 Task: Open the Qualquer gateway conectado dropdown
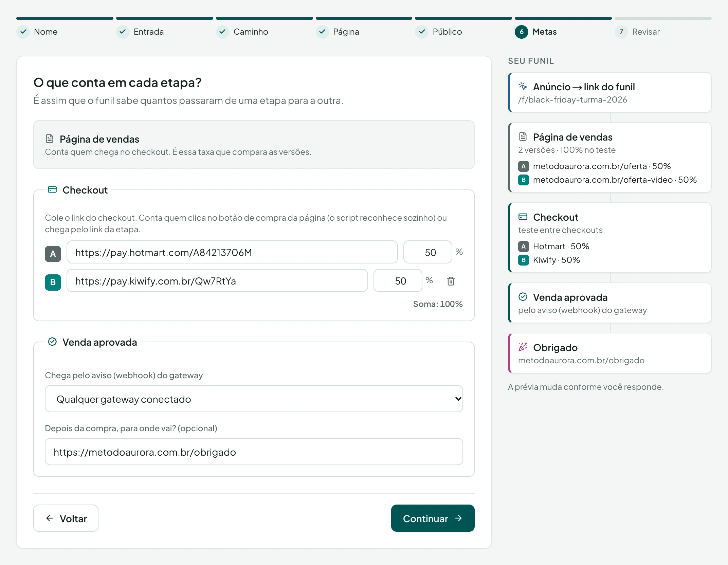[254, 399]
